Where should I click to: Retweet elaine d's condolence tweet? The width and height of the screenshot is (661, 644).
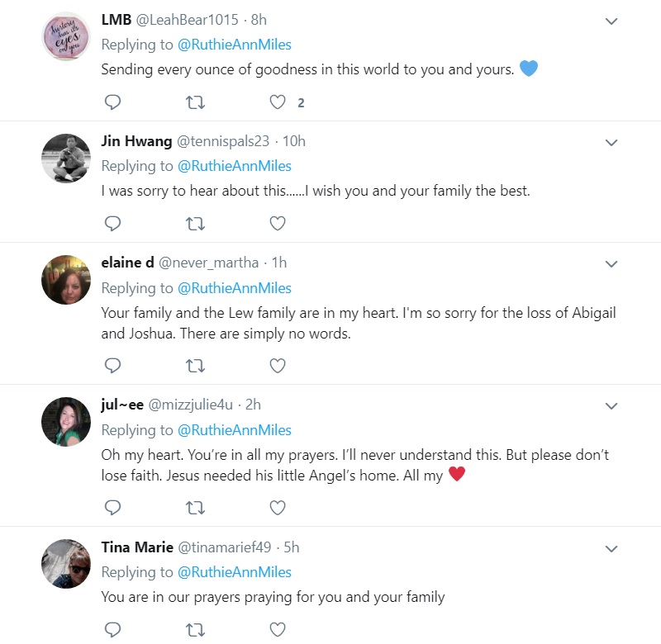[195, 366]
